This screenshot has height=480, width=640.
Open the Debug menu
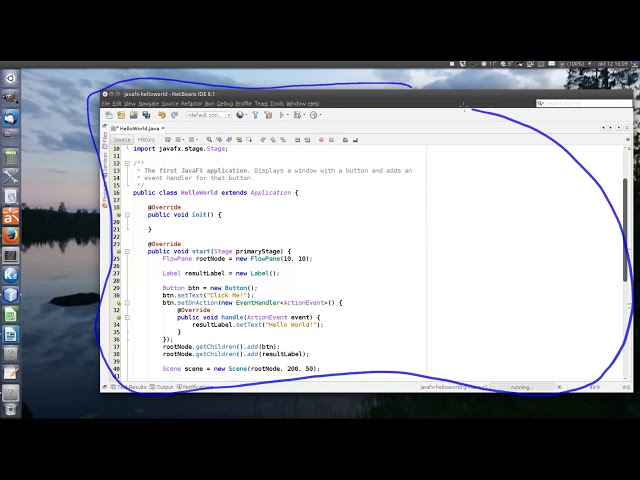[x=224, y=104]
